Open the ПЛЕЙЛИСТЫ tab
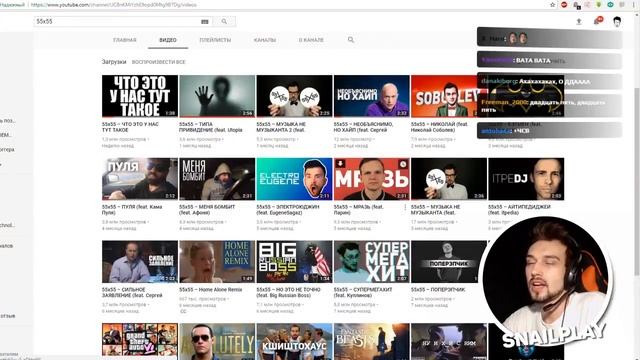This screenshot has width=640, height=360. pos(215,40)
